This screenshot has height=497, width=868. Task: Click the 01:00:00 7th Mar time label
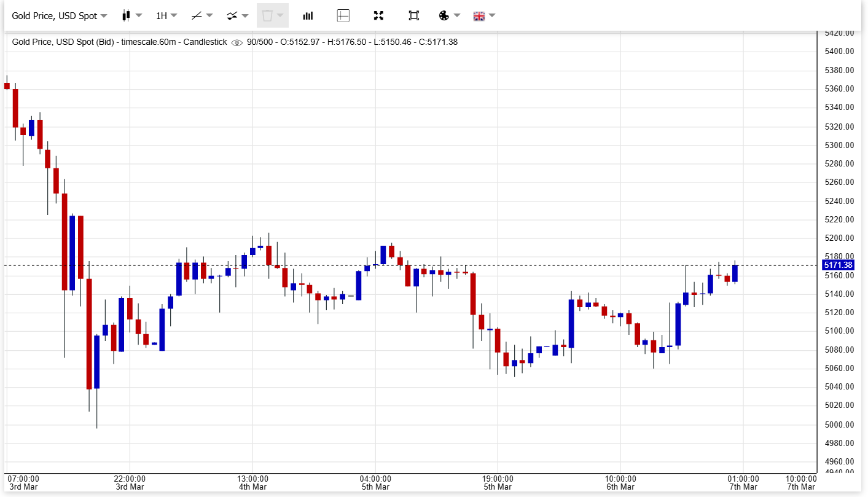click(x=743, y=483)
